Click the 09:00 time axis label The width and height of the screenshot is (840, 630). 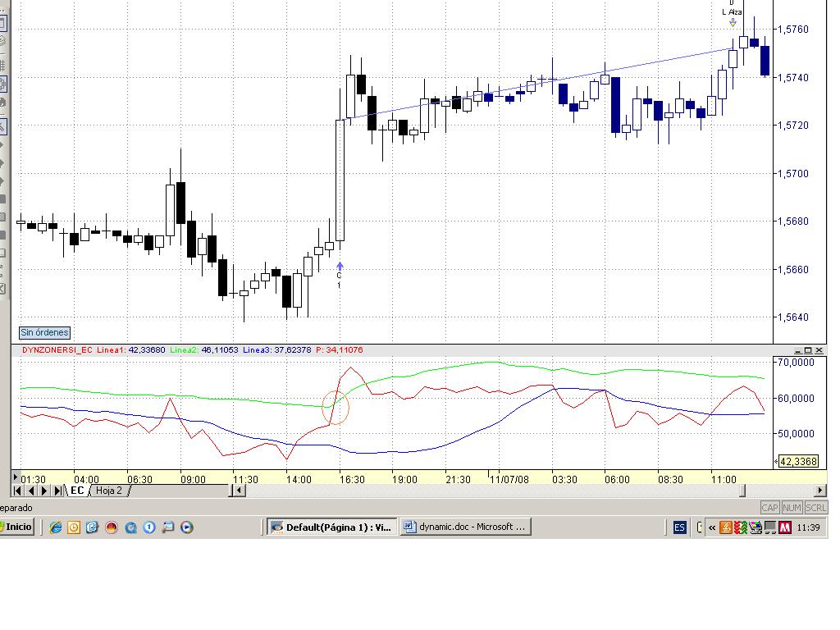(x=193, y=479)
